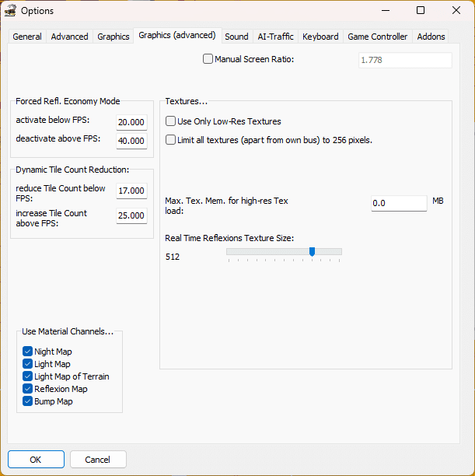Select the AI-Traffic tab
475x476 pixels.
275,37
